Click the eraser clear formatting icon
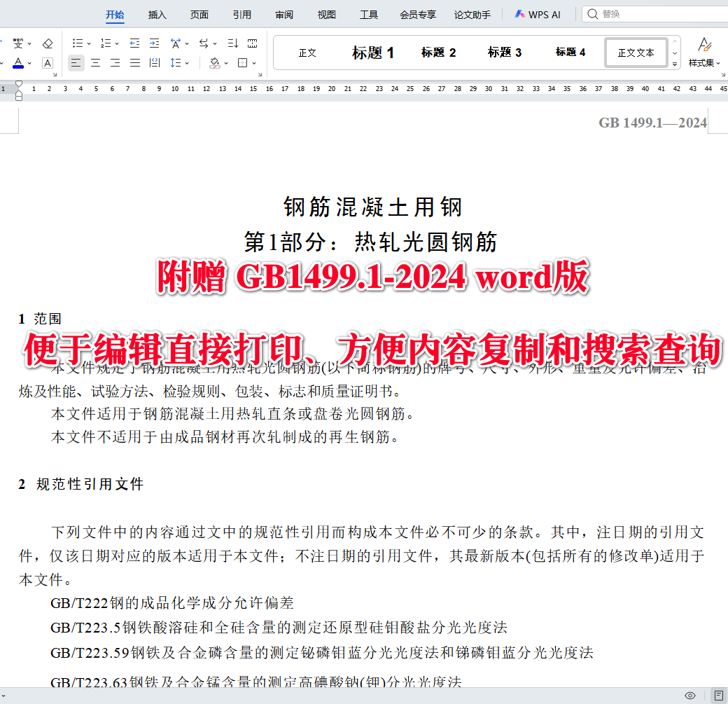The width and height of the screenshot is (728, 704). click(48, 43)
